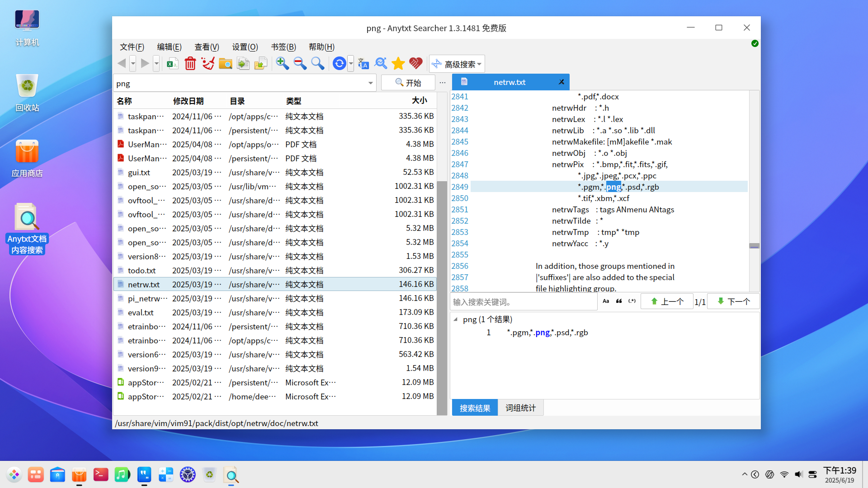The image size is (868, 488).
Task: Toggle regex (.*) option
Action: (632, 301)
